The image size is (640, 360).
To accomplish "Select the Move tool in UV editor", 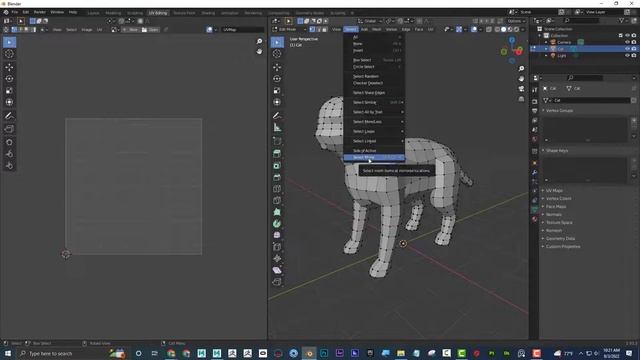I will 9,67.
